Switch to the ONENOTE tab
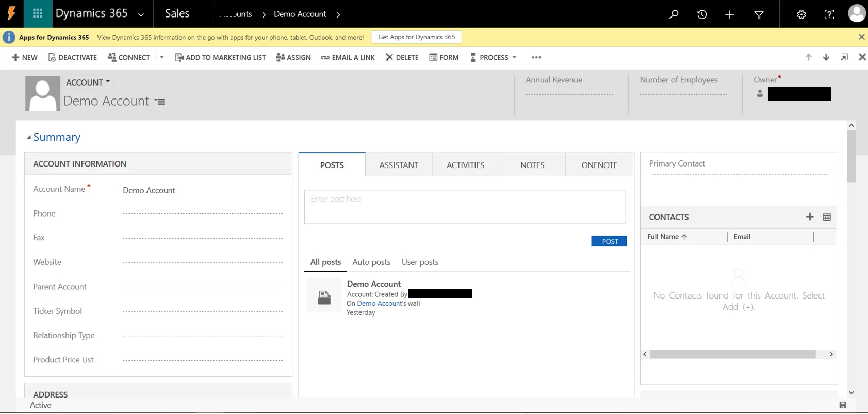This screenshot has height=414, width=868. tap(599, 165)
